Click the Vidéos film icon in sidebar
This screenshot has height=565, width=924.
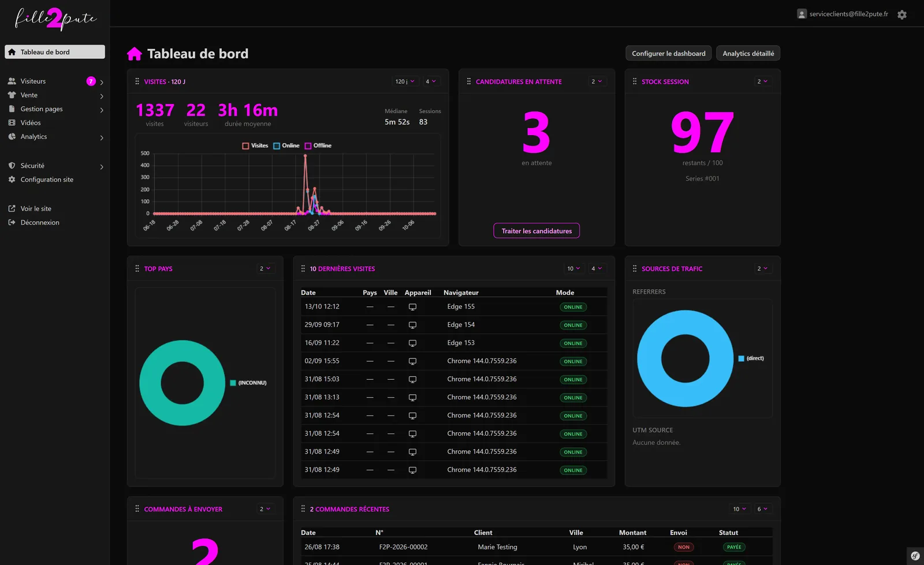point(12,123)
